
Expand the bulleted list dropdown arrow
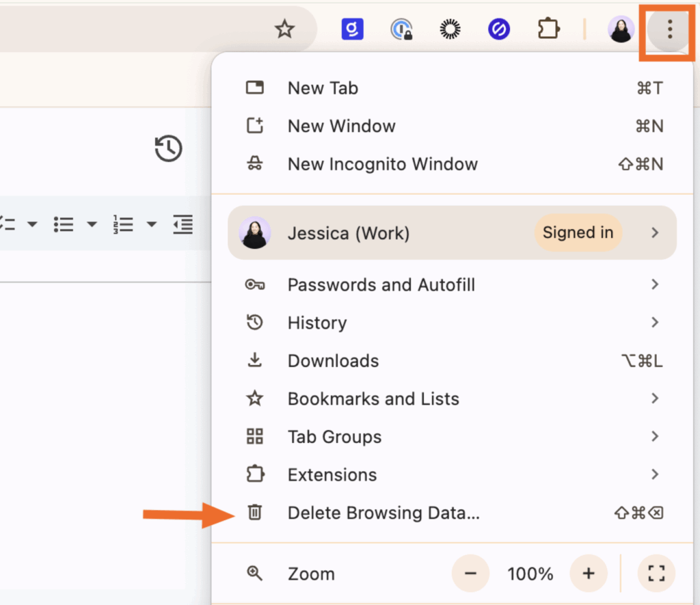click(92, 224)
